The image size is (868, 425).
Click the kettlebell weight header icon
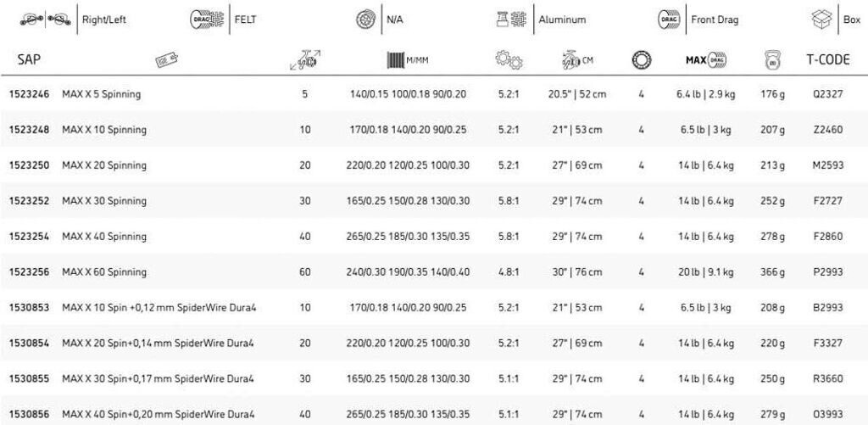point(772,60)
